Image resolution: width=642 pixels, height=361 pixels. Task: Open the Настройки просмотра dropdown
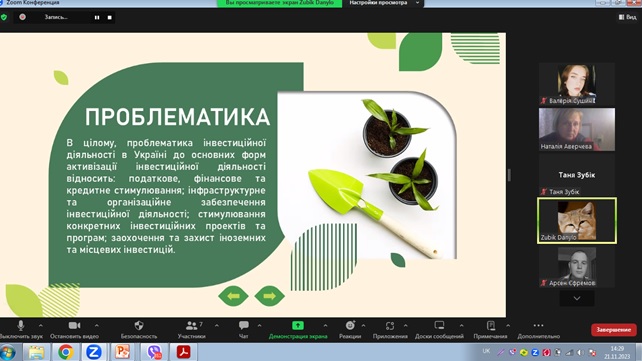383,3
